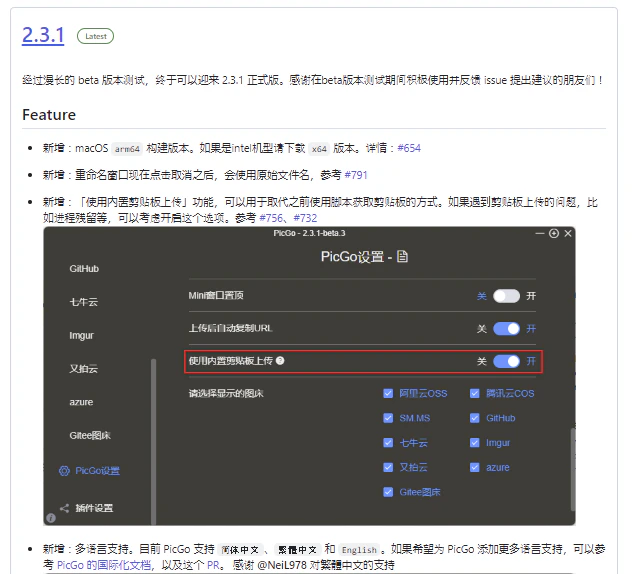Viewport: 637px width, 574px height.
Task: Click the PicGo - 2.3.1-beta.3 window title
Action: tap(309, 233)
